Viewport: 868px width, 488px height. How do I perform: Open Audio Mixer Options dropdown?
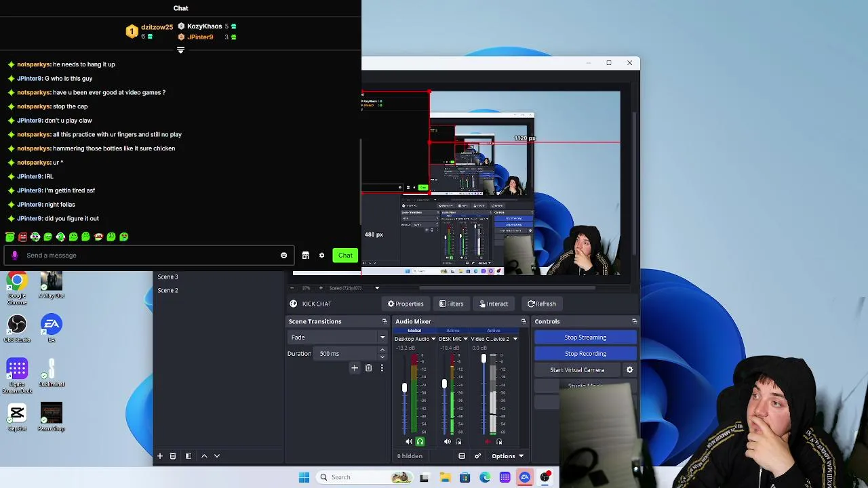[x=508, y=456]
